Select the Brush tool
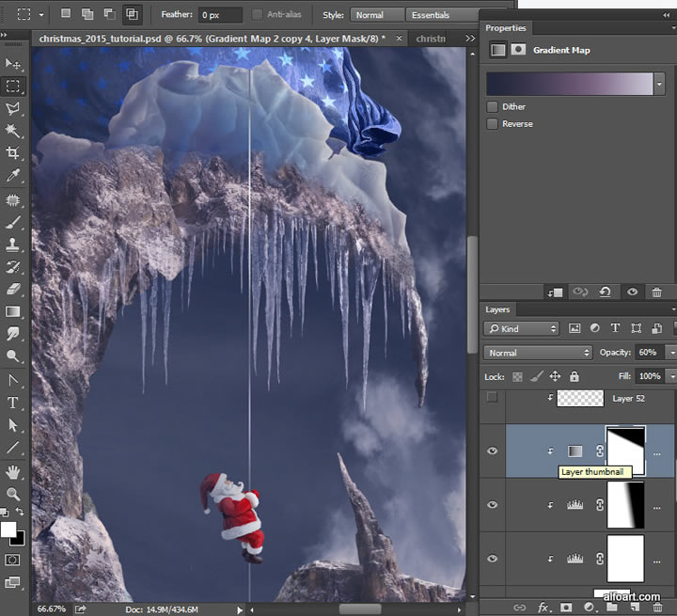 pos(13,222)
